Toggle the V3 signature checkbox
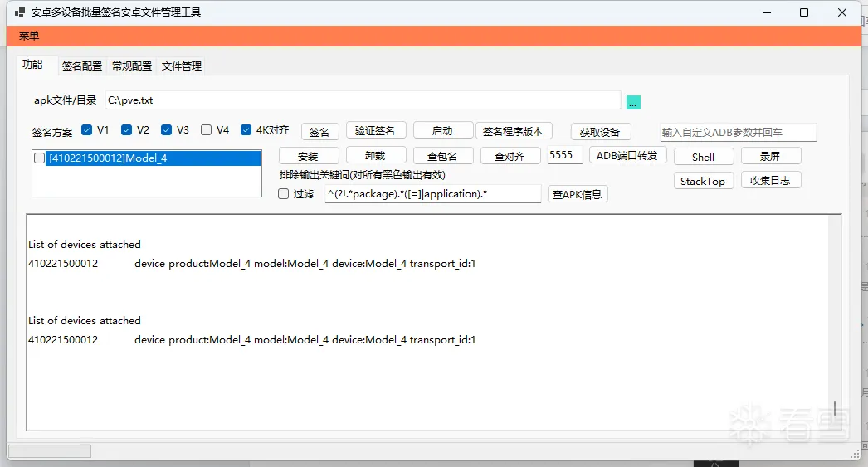This screenshot has width=868, height=467. pyautogui.click(x=166, y=130)
